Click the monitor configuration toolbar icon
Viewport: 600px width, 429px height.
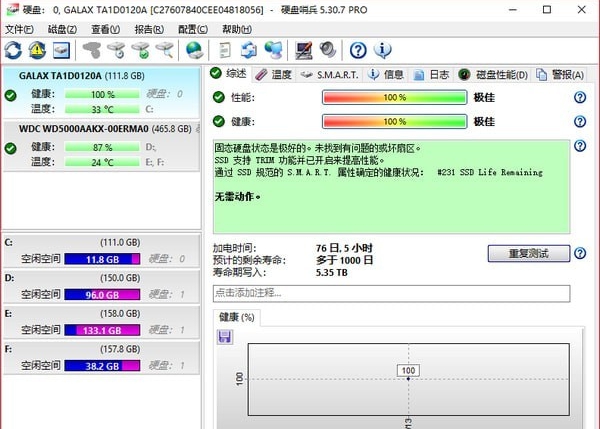click(303, 50)
